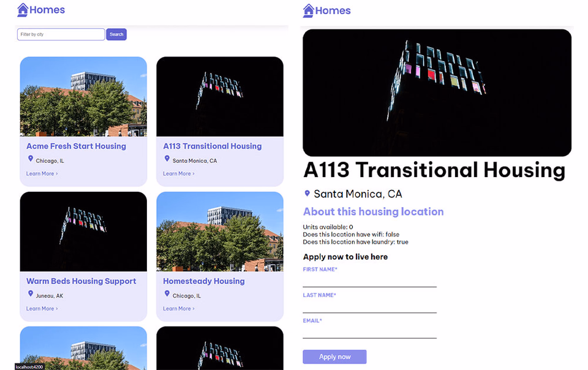The width and height of the screenshot is (588, 370).
Task: Click Learn More under Warm Beds Housing Support
Action: [x=42, y=309]
